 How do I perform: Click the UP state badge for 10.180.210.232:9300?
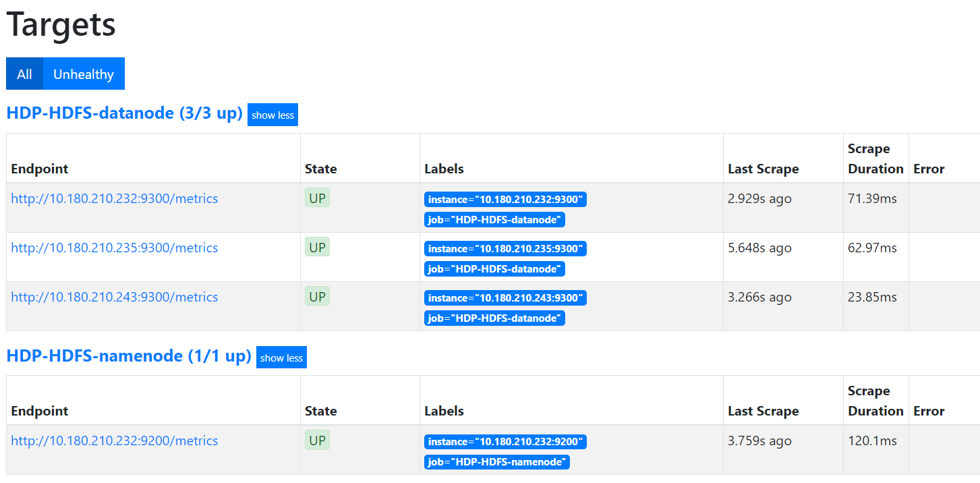click(317, 198)
